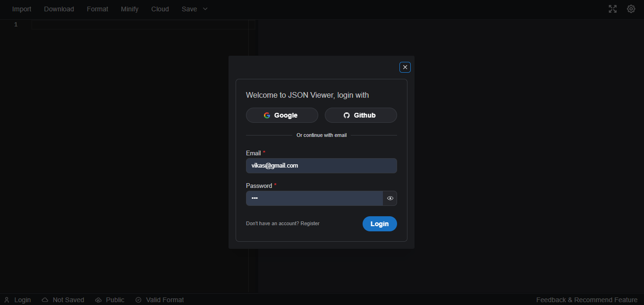The image size is (644, 305).
Task: Click the Valid Format checkmark icon
Action: [x=138, y=300]
